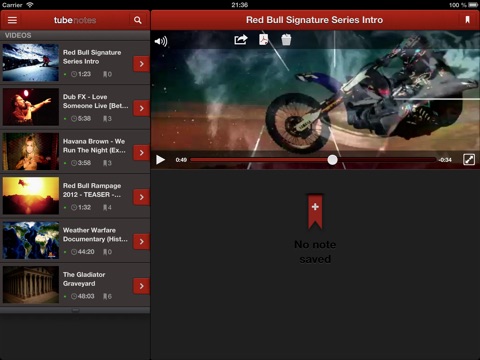The width and height of the screenshot is (480, 360).
Task: Open The Gladiator Graveyard arrow
Action: pyautogui.click(x=141, y=286)
